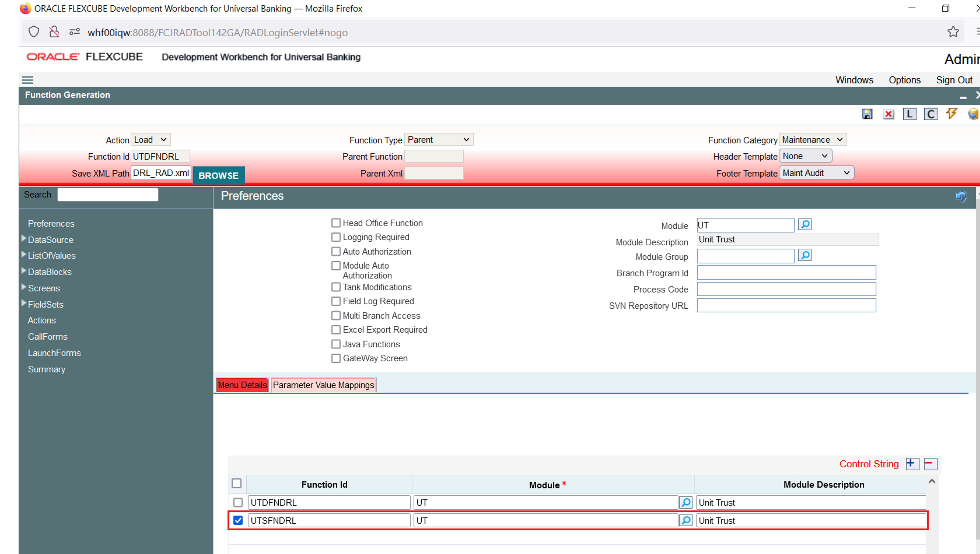This screenshot has width=980, height=554.
Task: Click the C toolbar icon
Action: pos(931,114)
